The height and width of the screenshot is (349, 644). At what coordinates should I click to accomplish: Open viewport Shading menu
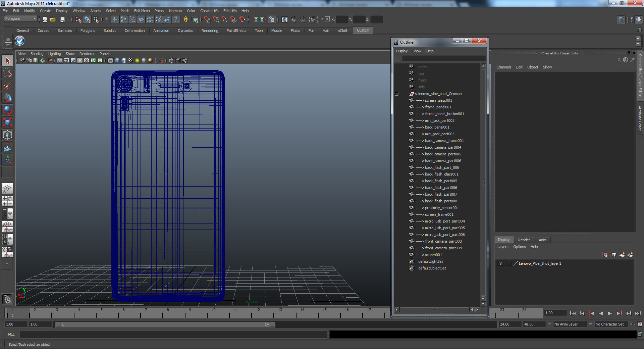tap(37, 54)
